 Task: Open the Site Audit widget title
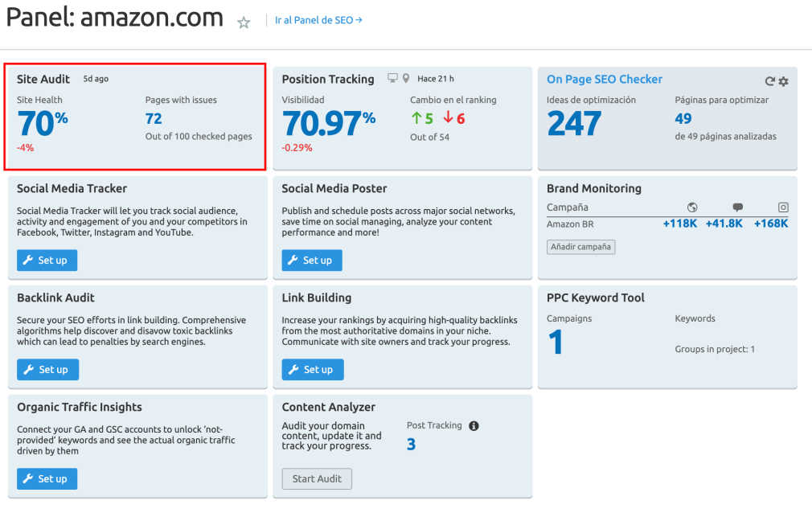(43, 80)
